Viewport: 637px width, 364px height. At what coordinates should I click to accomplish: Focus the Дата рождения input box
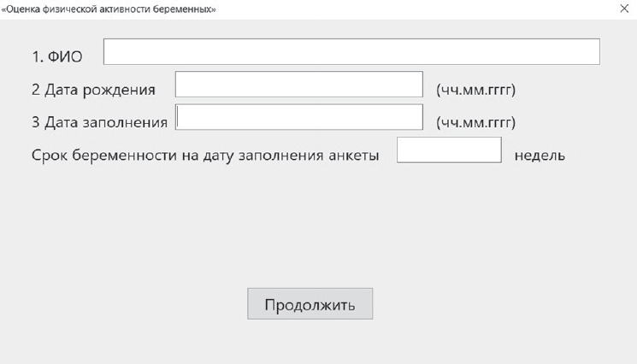point(299,85)
